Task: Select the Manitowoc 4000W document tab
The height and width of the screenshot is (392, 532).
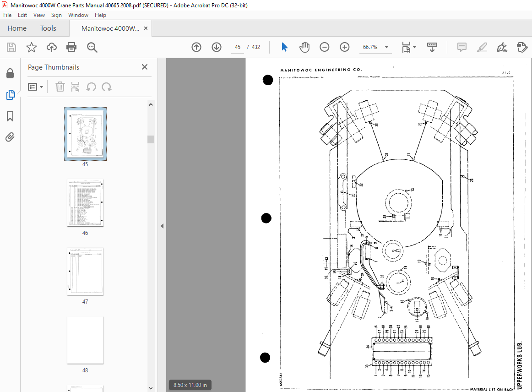Action: pyautogui.click(x=110, y=28)
